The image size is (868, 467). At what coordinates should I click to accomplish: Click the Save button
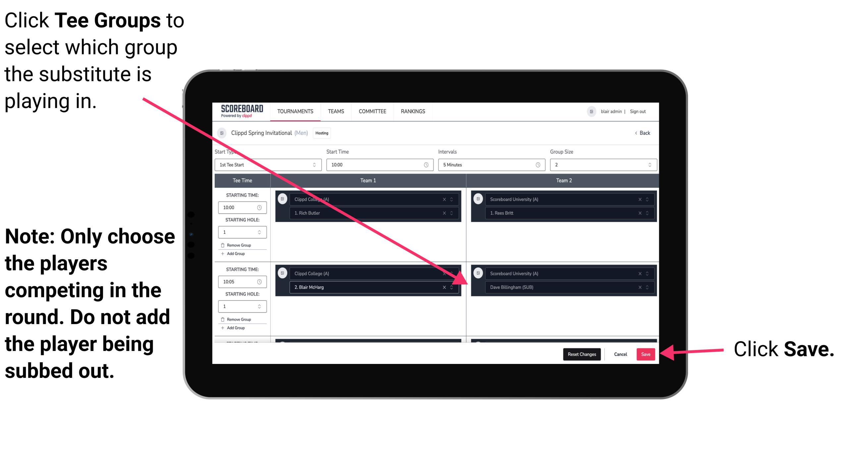point(646,353)
